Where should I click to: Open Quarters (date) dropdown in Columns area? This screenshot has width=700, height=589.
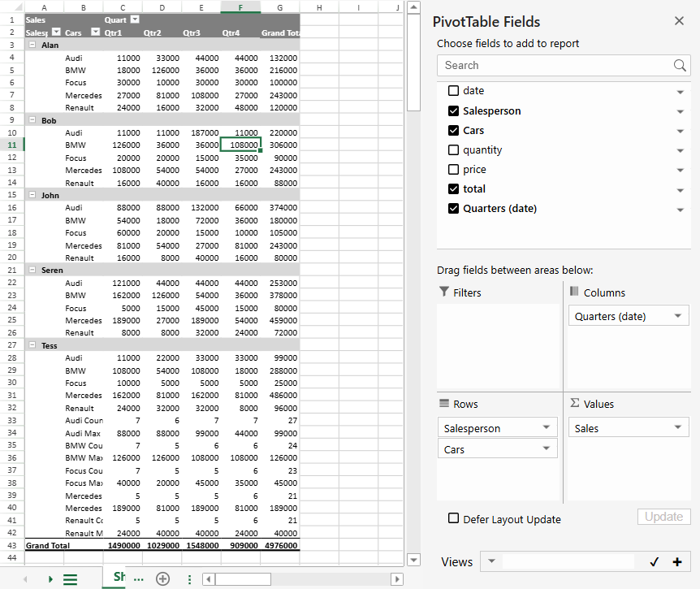pos(678,316)
